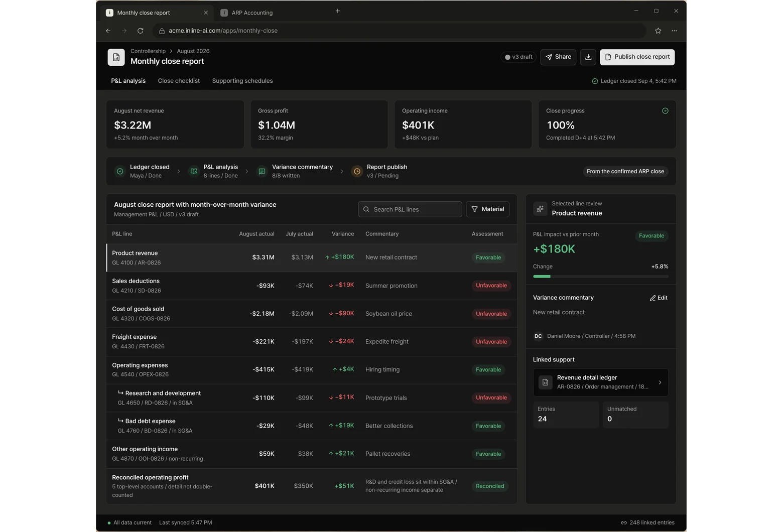Click the report document icon beside the title
The image size is (783, 532).
point(116,57)
